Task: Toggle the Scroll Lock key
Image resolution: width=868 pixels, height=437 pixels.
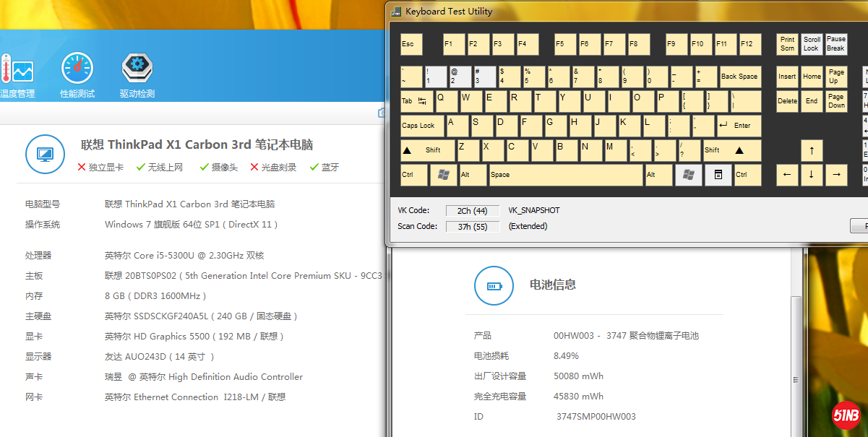Action: pos(812,44)
